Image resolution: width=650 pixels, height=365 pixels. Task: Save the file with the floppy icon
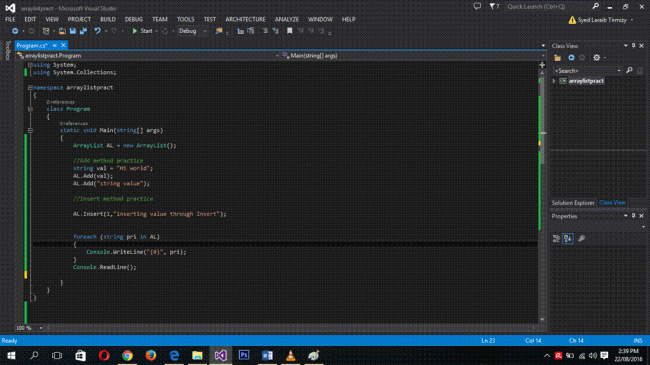(x=73, y=31)
